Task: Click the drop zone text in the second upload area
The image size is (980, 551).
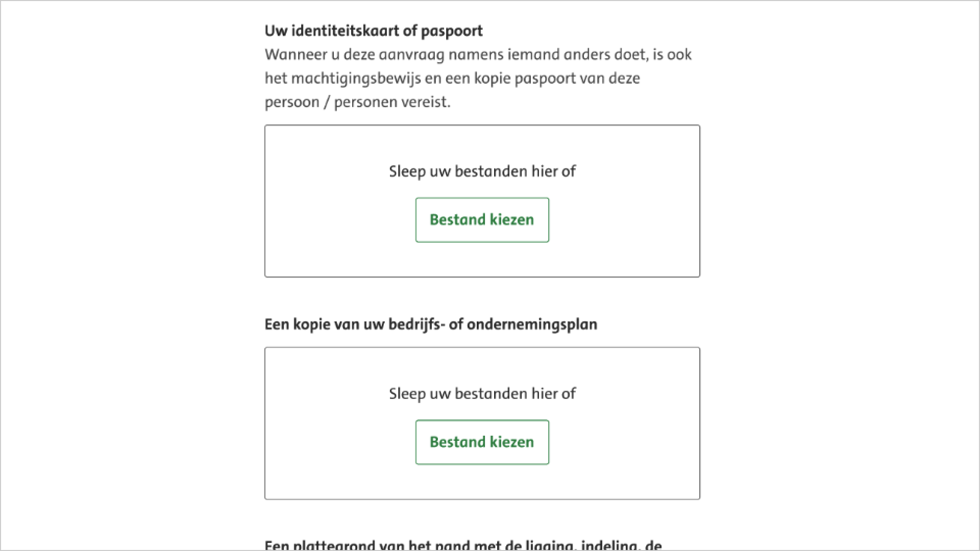Action: 482,393
